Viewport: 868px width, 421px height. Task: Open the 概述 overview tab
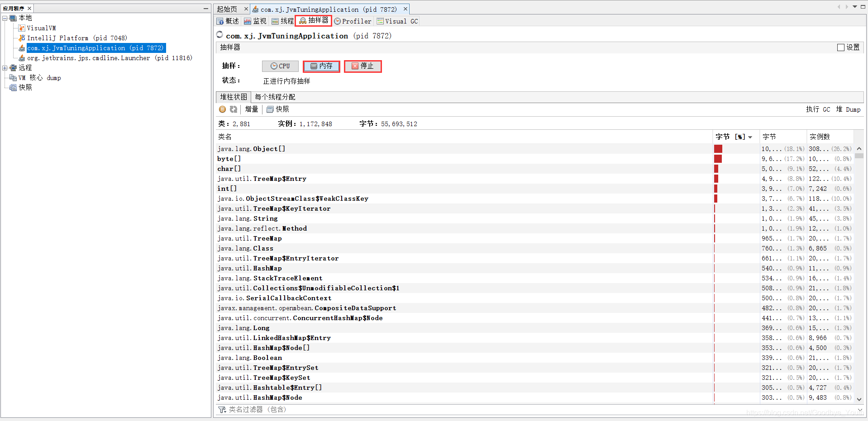point(228,21)
